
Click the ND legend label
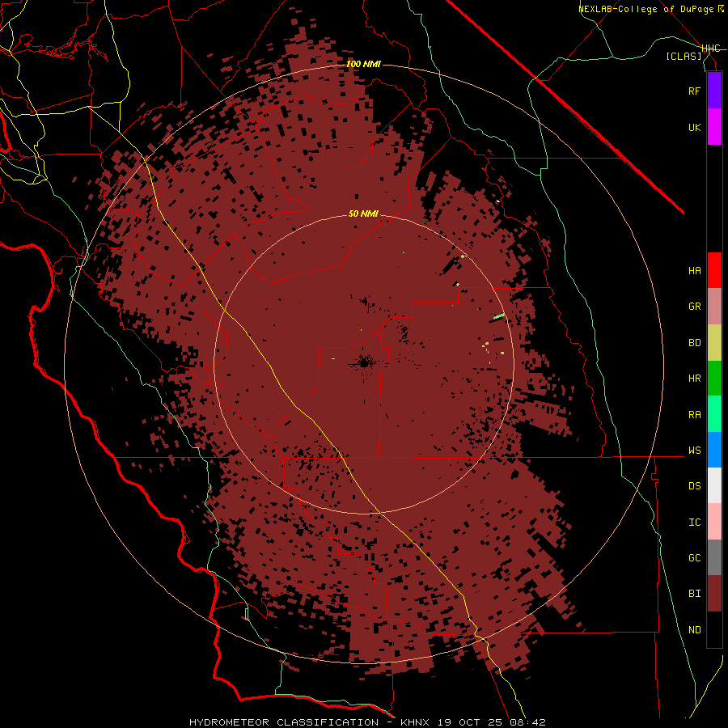pos(694,630)
